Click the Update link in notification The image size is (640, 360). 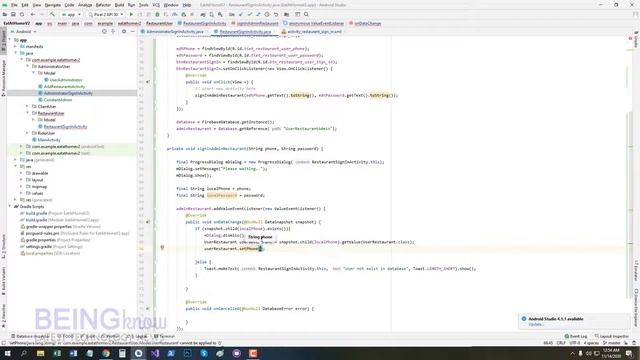(x=536, y=324)
